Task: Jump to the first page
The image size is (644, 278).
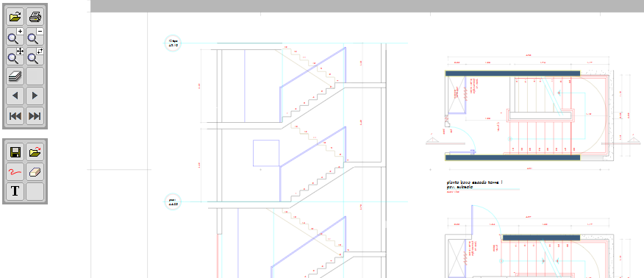Action: coord(15,115)
